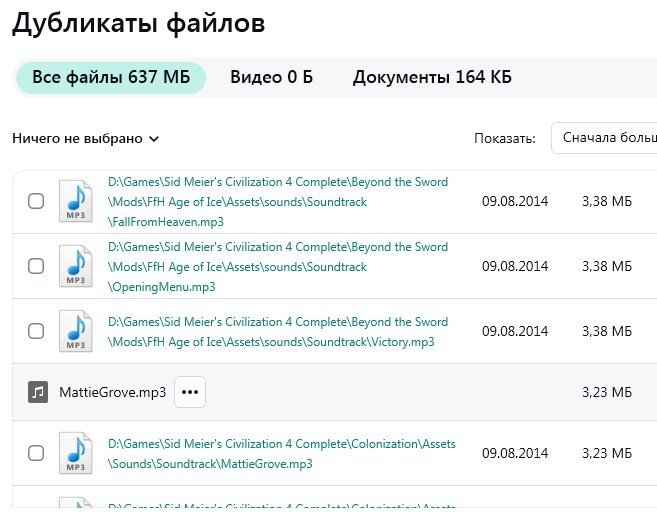
Task: Click MP3 file icon for FallFromHeaven.mp3
Action: coord(75,201)
